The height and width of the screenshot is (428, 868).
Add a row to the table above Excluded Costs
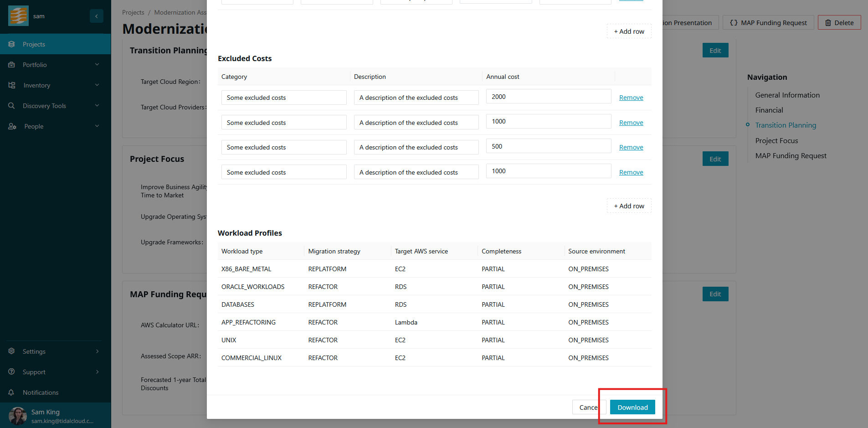[629, 31]
